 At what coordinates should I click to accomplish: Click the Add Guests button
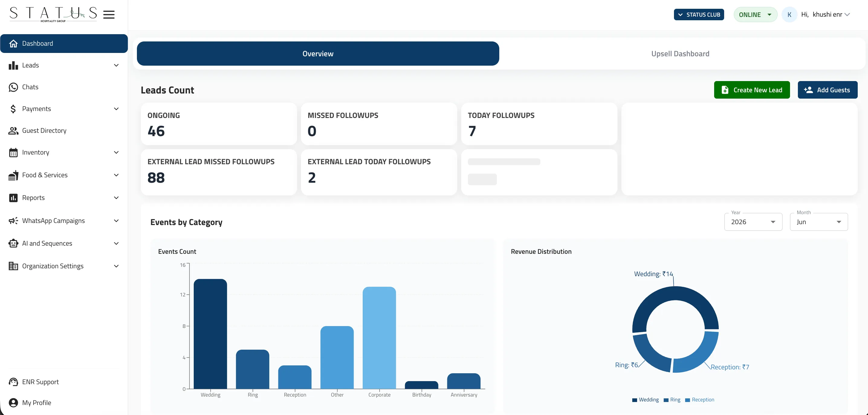coord(828,90)
